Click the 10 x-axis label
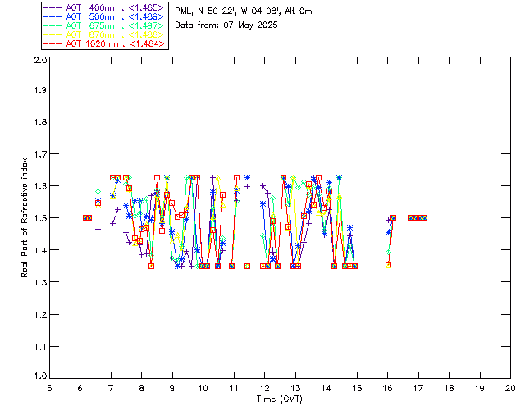This screenshot has width=525, height=420. click(x=203, y=388)
